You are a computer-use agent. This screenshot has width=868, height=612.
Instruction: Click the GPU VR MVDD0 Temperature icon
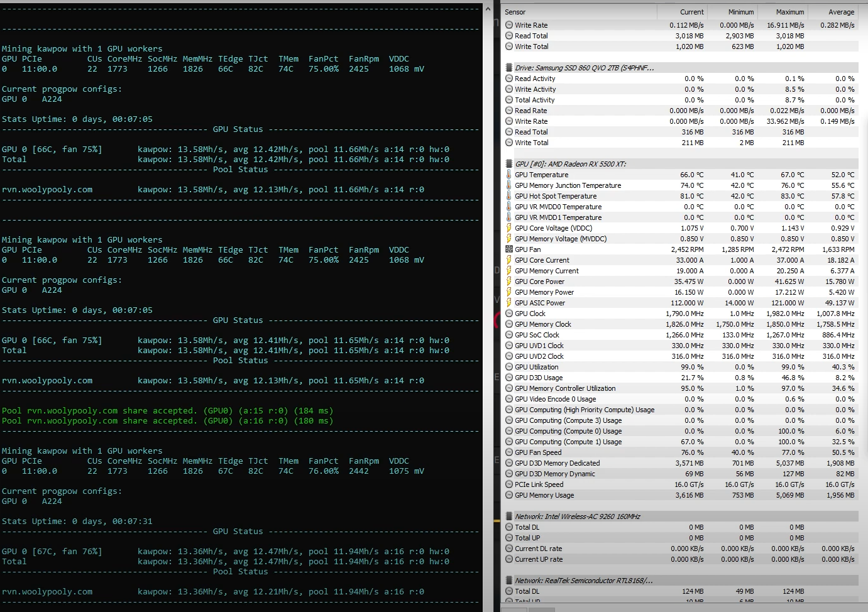pyautogui.click(x=509, y=207)
